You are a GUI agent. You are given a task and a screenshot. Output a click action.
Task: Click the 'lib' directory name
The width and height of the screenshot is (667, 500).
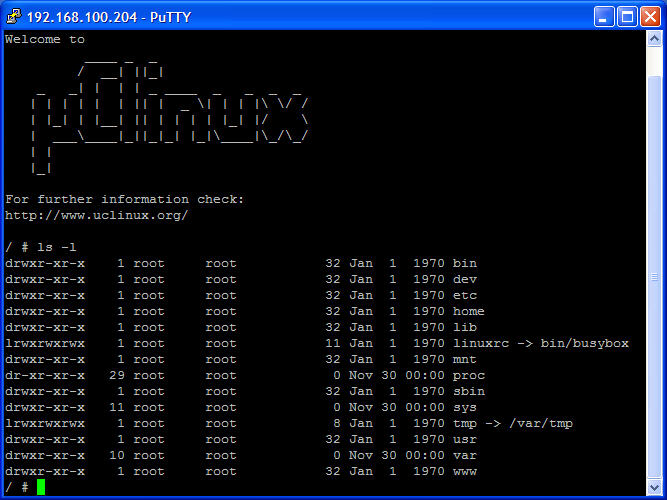[x=465, y=328]
